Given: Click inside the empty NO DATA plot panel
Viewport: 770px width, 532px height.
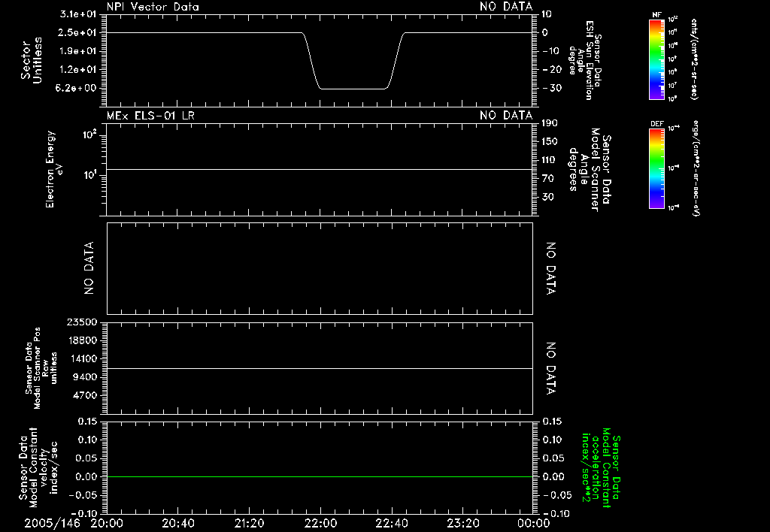Looking at the screenshot, I should tap(320, 268).
